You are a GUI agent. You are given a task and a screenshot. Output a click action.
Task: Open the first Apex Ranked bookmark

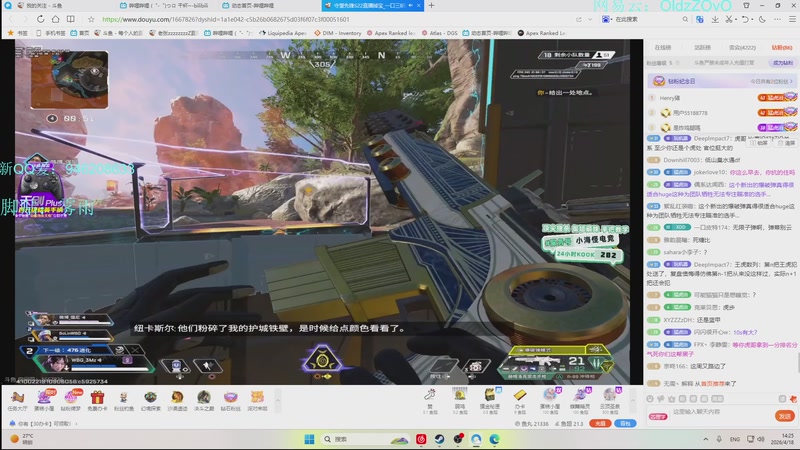391,33
